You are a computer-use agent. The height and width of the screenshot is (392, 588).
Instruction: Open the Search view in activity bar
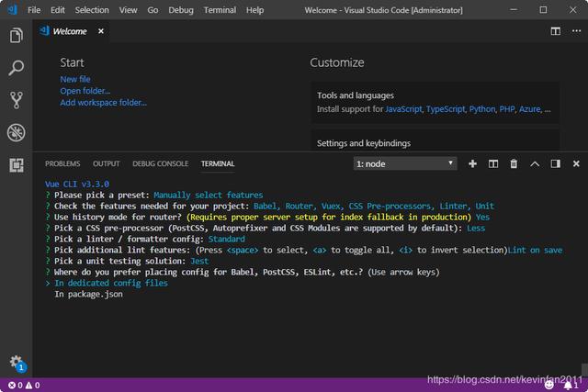coord(17,68)
